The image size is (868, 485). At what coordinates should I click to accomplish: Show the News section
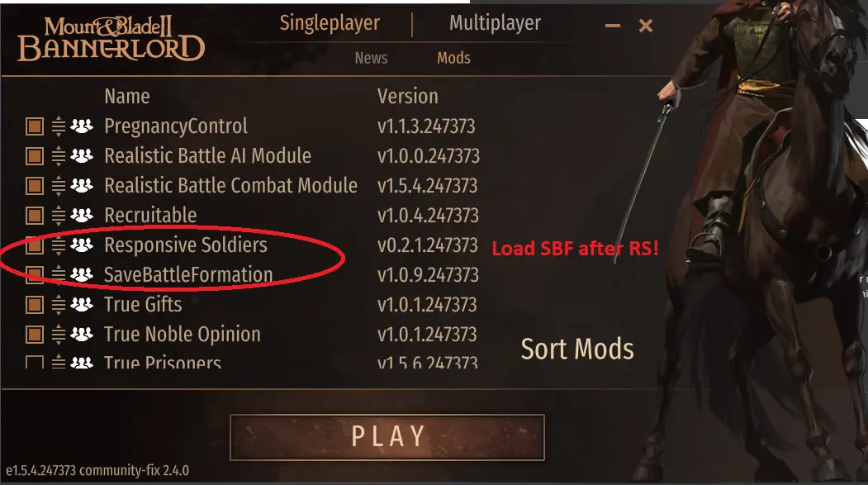click(x=371, y=58)
